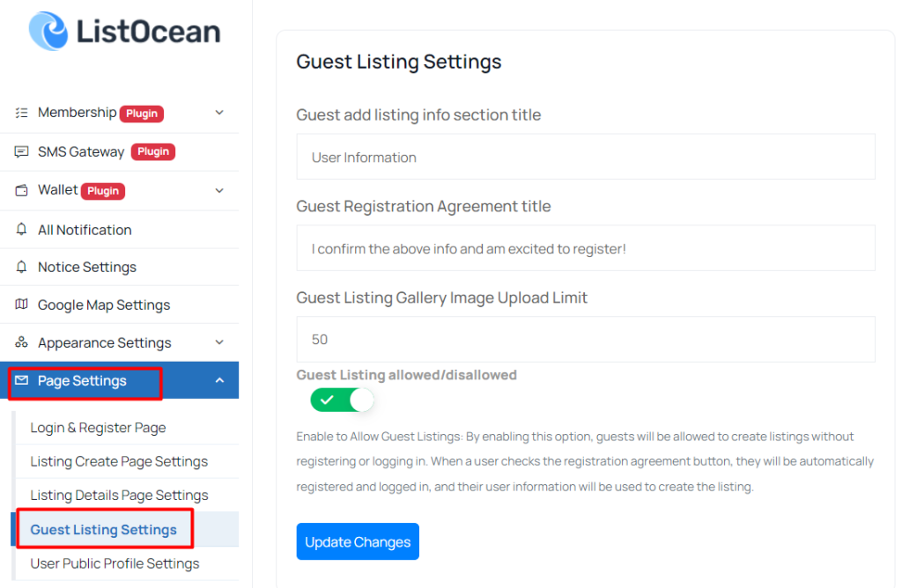
Task: Expand the Membership menu chevron
Action: 219,113
